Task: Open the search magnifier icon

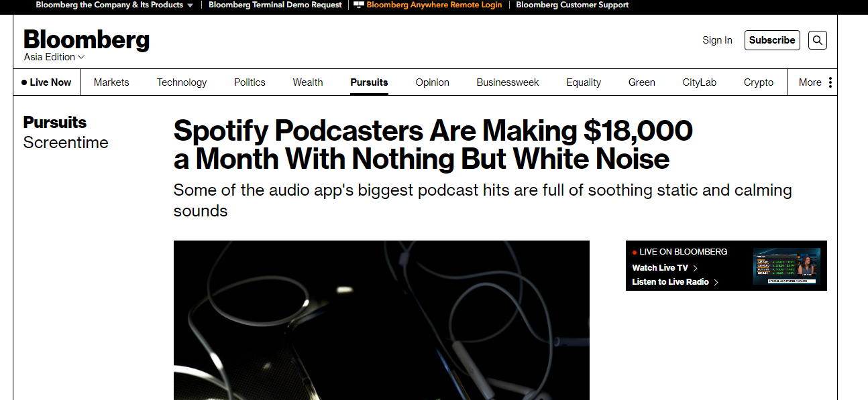Action: (x=817, y=40)
